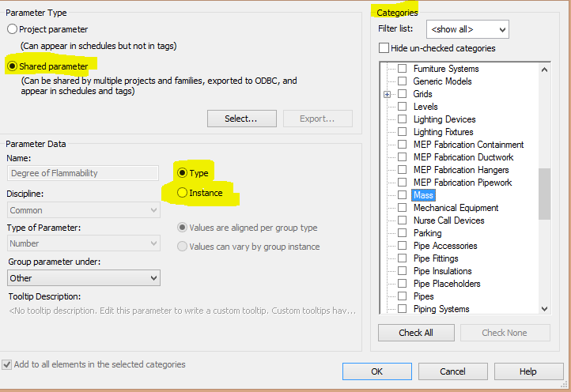Viewport: 571px width, 392px height.
Task: Open the Group parameter under dropdown
Action: pyautogui.click(x=84, y=278)
